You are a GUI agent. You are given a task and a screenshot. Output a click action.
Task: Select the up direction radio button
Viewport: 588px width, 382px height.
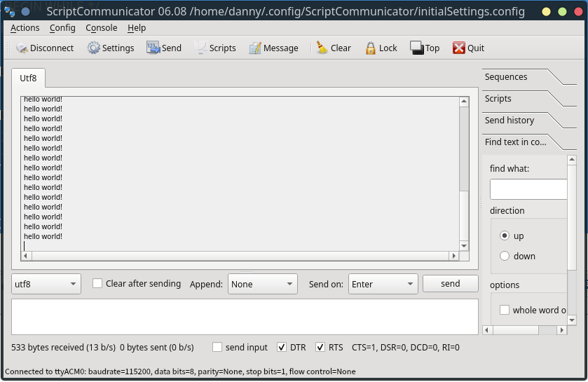pyautogui.click(x=505, y=236)
